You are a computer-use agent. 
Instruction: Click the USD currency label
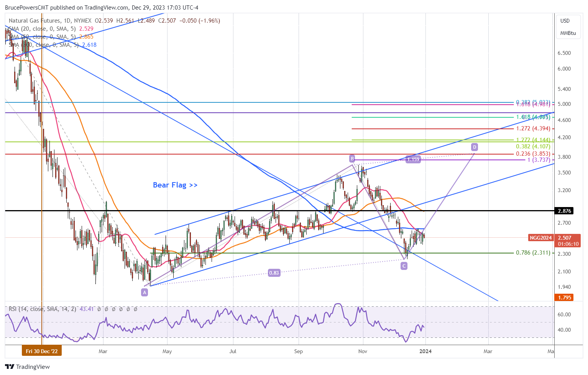[x=565, y=21]
